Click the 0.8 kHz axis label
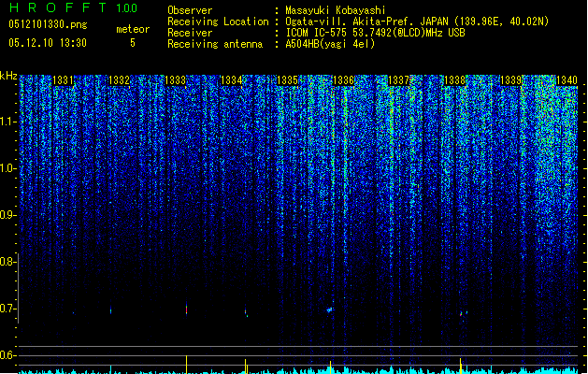This screenshot has width=588, height=374. click(8, 262)
